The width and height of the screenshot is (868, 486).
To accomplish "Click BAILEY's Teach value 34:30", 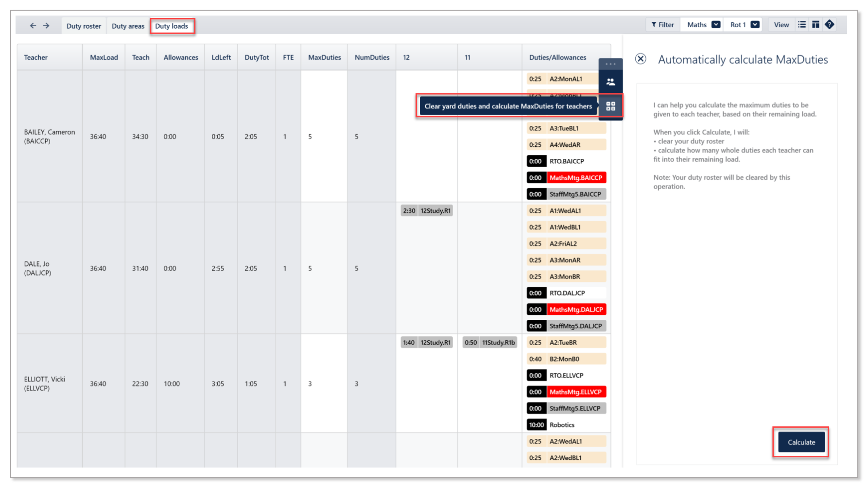I will [x=140, y=137].
